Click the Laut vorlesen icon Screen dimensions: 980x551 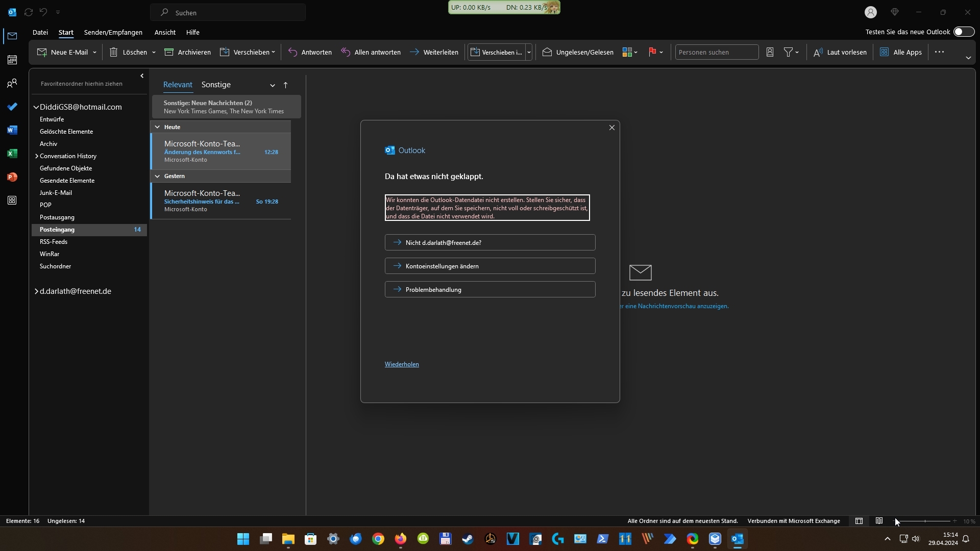tap(818, 52)
